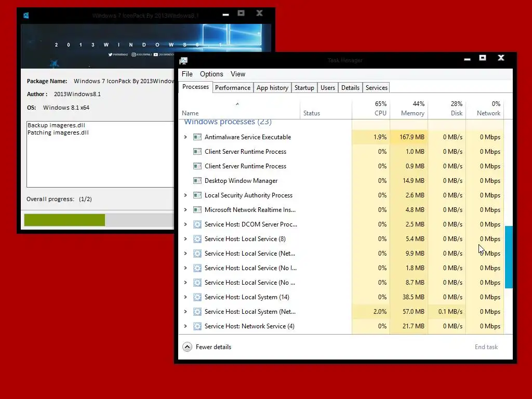Click the 'Backup imageres.dll' log line
The width and height of the screenshot is (532, 399).
(x=56, y=125)
